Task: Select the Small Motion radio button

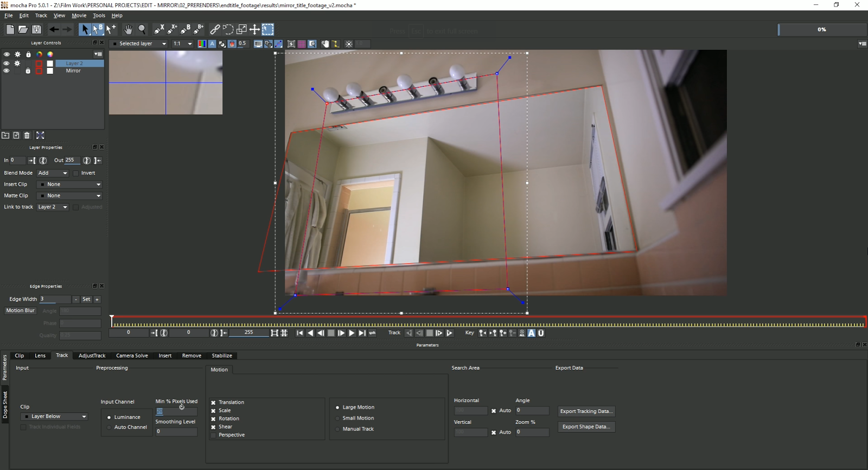Action: pyautogui.click(x=337, y=418)
